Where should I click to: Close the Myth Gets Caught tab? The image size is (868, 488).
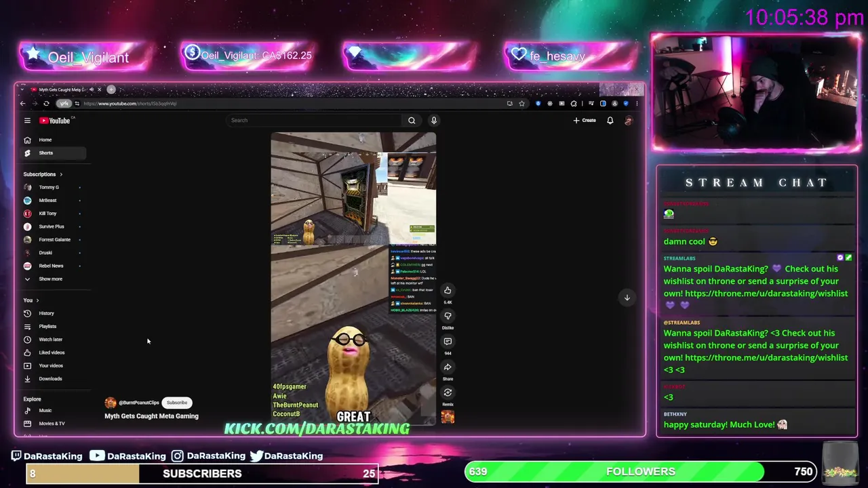(99, 89)
